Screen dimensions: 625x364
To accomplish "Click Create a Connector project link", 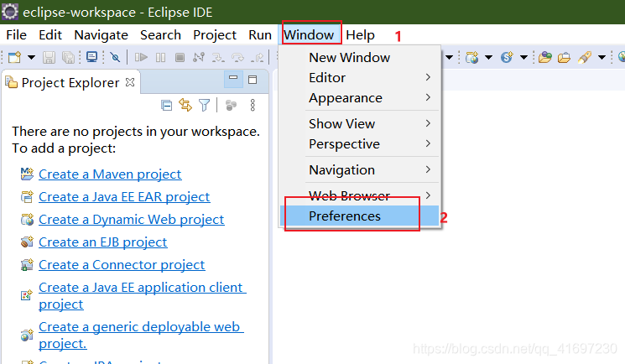I will (122, 265).
